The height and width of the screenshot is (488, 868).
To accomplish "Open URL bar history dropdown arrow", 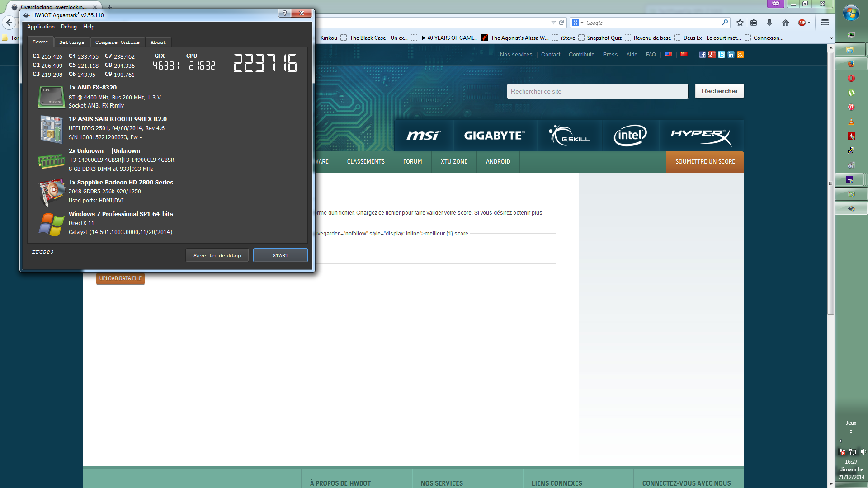I will click(x=553, y=23).
